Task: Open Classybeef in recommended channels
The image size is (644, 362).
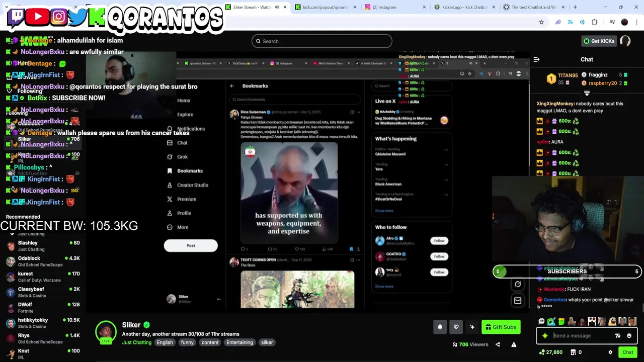Action: [x=43, y=292]
